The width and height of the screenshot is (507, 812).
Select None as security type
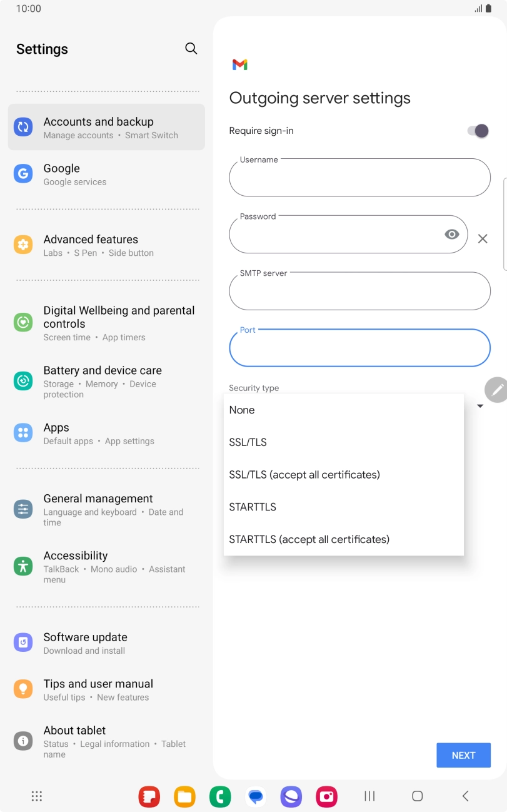coord(242,410)
